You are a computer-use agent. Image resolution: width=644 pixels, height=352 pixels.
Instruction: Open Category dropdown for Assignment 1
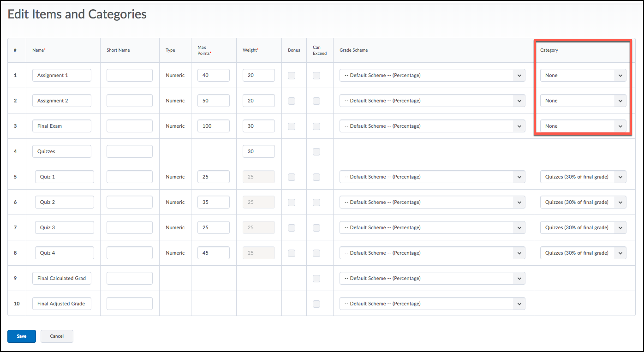583,75
